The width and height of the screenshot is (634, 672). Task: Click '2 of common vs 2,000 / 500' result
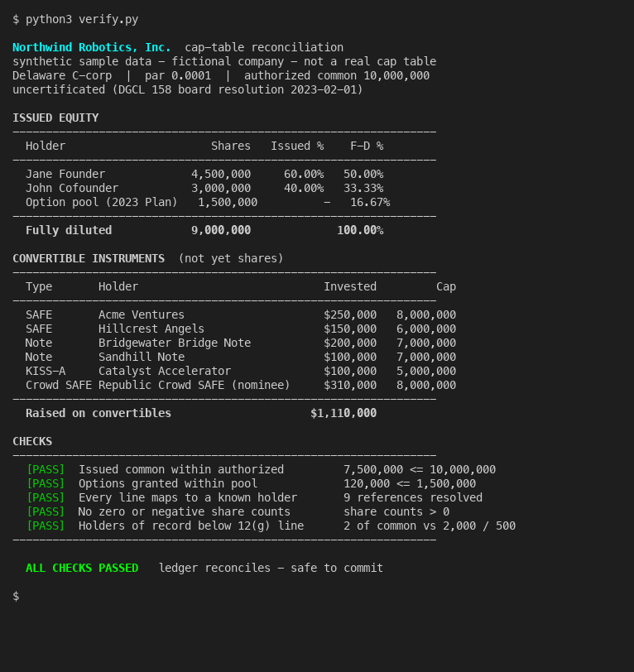430,526
